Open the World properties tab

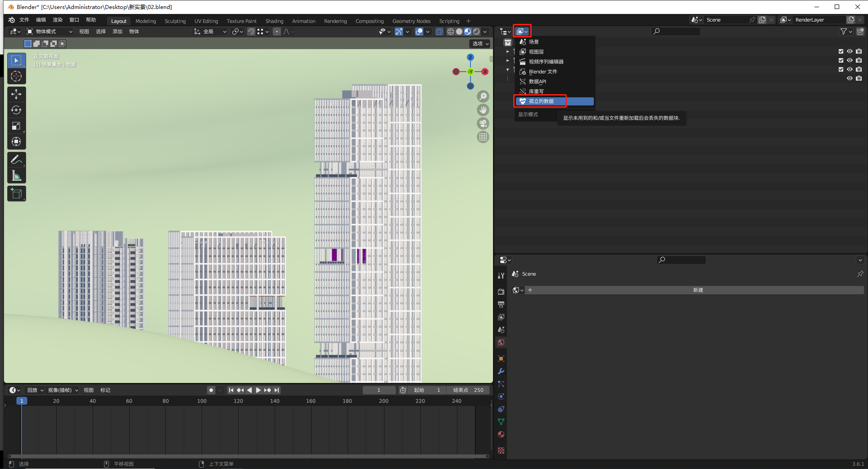[x=501, y=343]
